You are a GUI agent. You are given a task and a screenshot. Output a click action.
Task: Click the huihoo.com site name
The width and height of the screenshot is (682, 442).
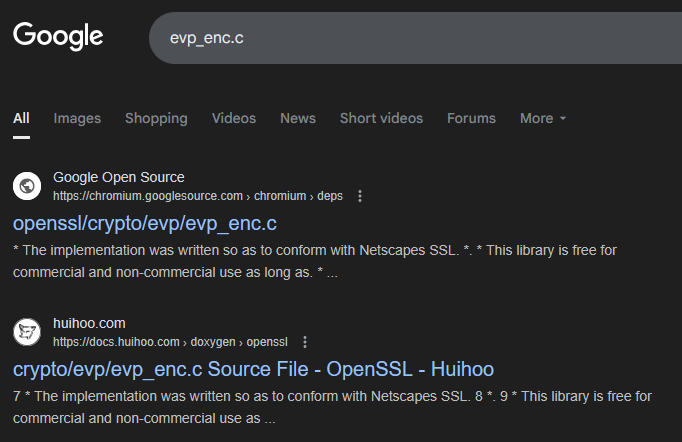(89, 323)
